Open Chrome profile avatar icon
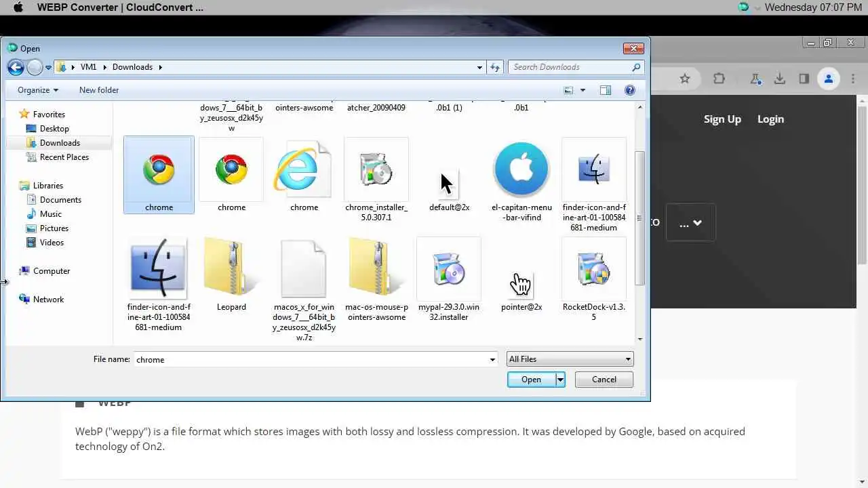This screenshot has width=868, height=488. pyautogui.click(x=828, y=79)
